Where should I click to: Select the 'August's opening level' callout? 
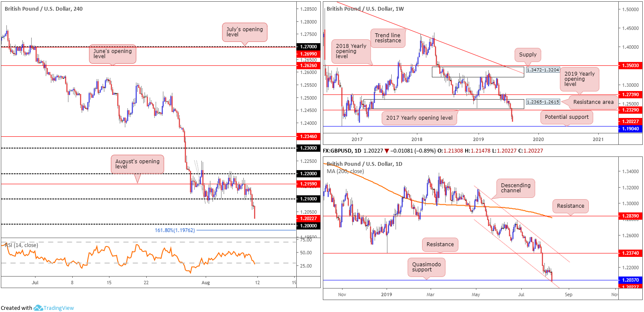[x=137, y=165]
